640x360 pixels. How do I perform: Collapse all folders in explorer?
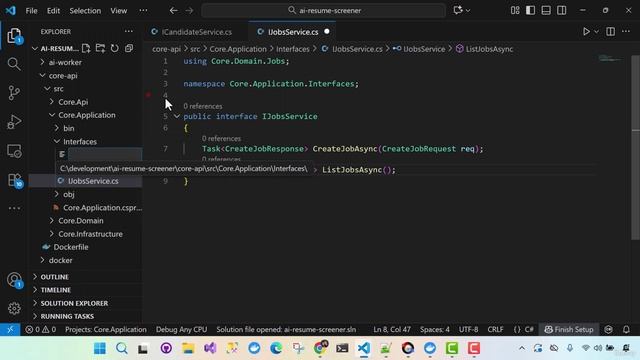[x=129, y=49]
